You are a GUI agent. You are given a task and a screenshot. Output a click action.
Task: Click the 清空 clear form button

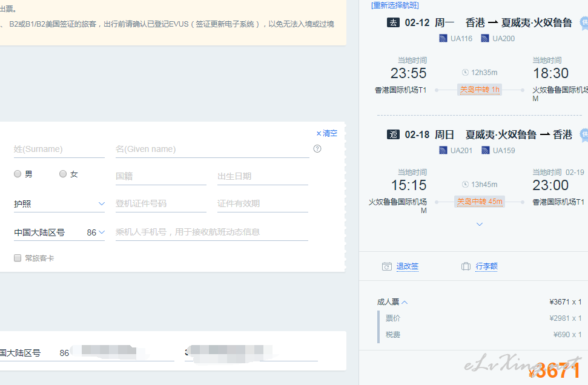coord(327,133)
